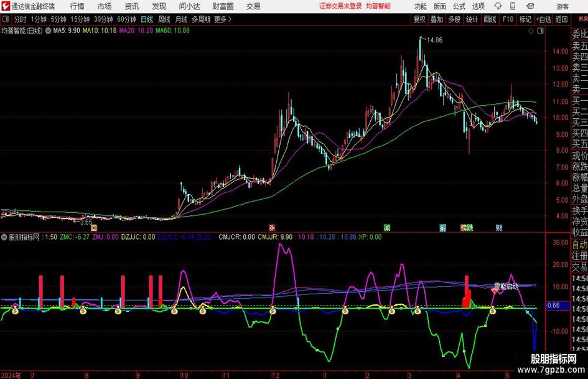Click the 多股 multi-stock button

click(x=454, y=19)
